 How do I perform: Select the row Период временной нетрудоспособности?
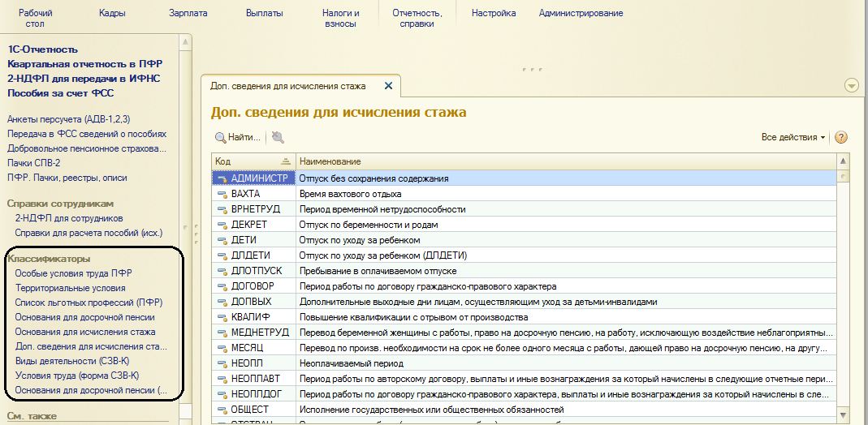click(524, 209)
